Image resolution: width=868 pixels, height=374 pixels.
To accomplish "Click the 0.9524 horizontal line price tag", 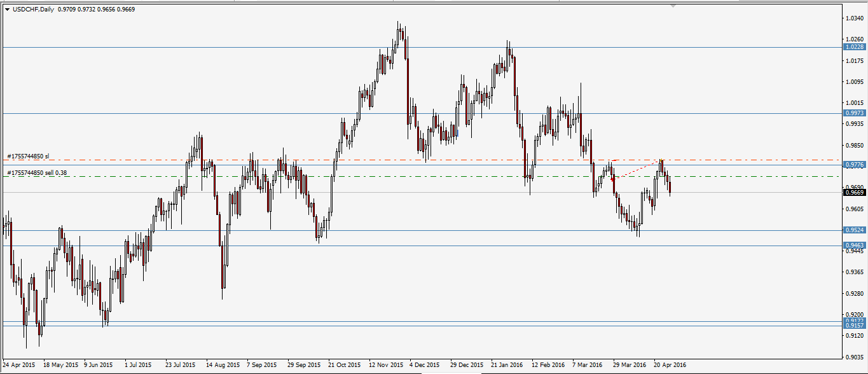I will (855, 230).
